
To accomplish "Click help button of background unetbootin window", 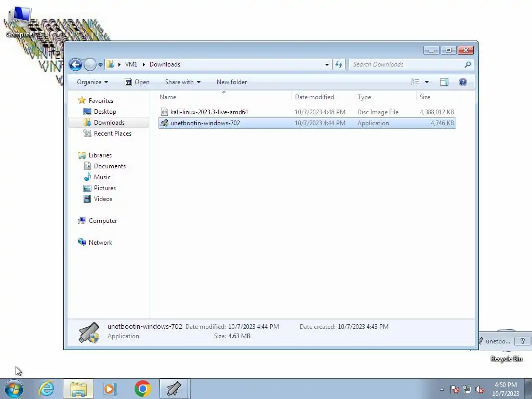I will click(x=522, y=341).
